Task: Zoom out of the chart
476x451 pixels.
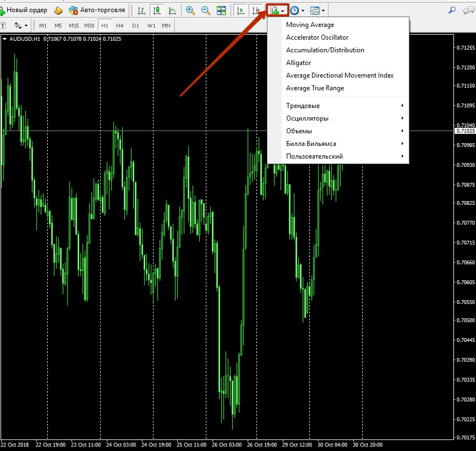Action: 206,10
